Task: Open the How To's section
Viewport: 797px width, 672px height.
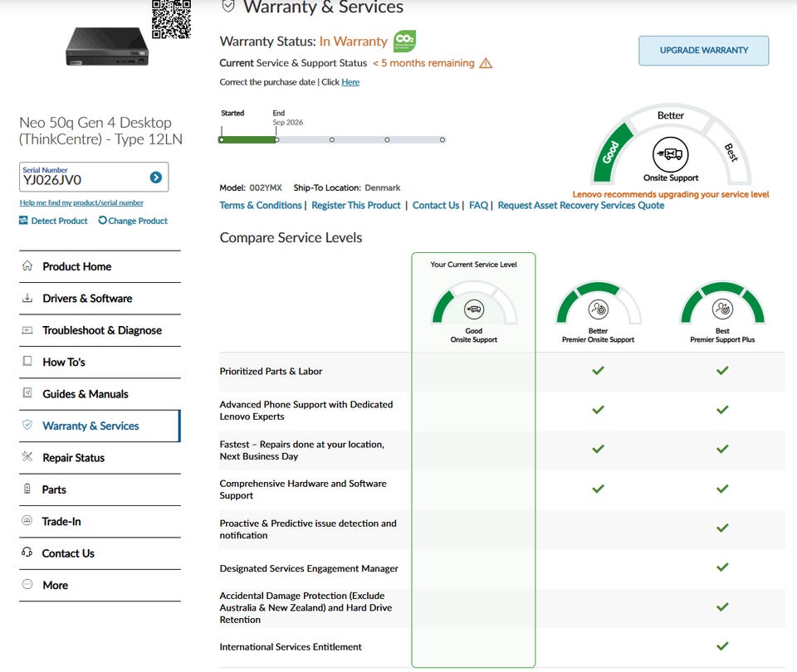Action: pos(100,363)
